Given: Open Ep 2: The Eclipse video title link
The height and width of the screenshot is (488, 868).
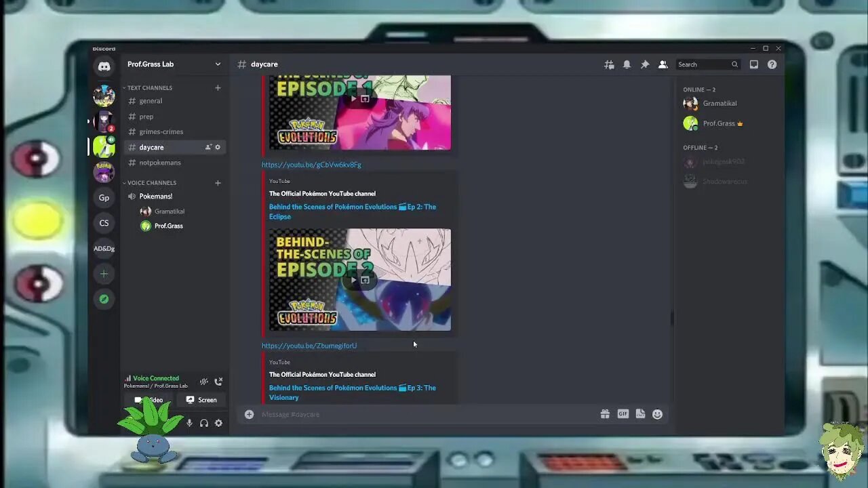Looking at the screenshot, I should [x=353, y=211].
